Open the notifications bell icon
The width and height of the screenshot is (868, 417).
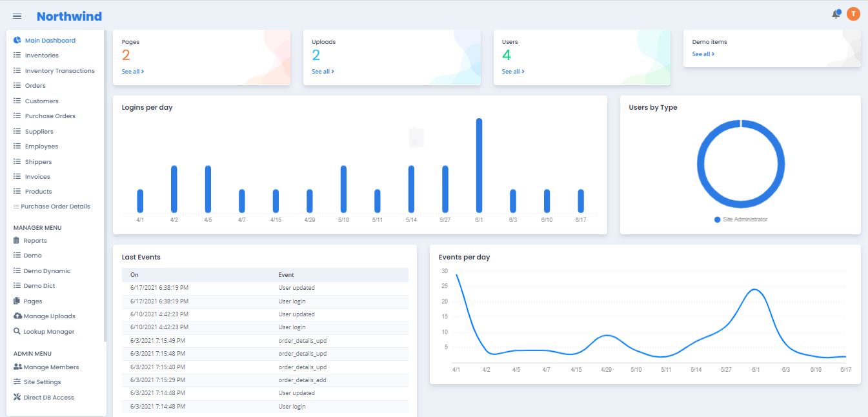click(x=836, y=14)
